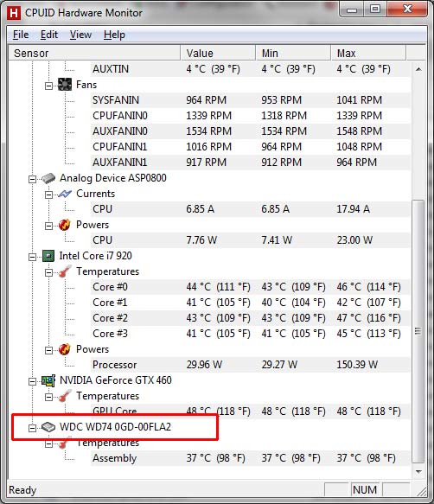Screen dimensions: 434x504
Task: Click the Value column header
Action: pos(218,53)
